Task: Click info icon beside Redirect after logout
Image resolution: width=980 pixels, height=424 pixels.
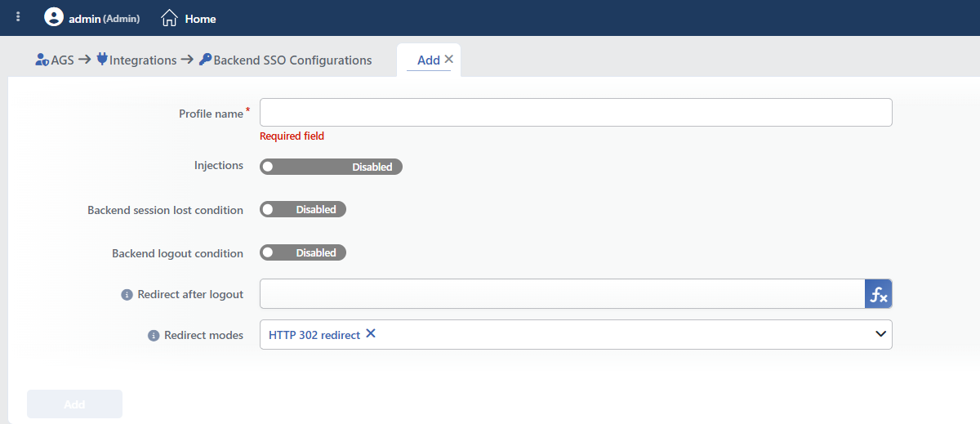Action: tap(127, 295)
